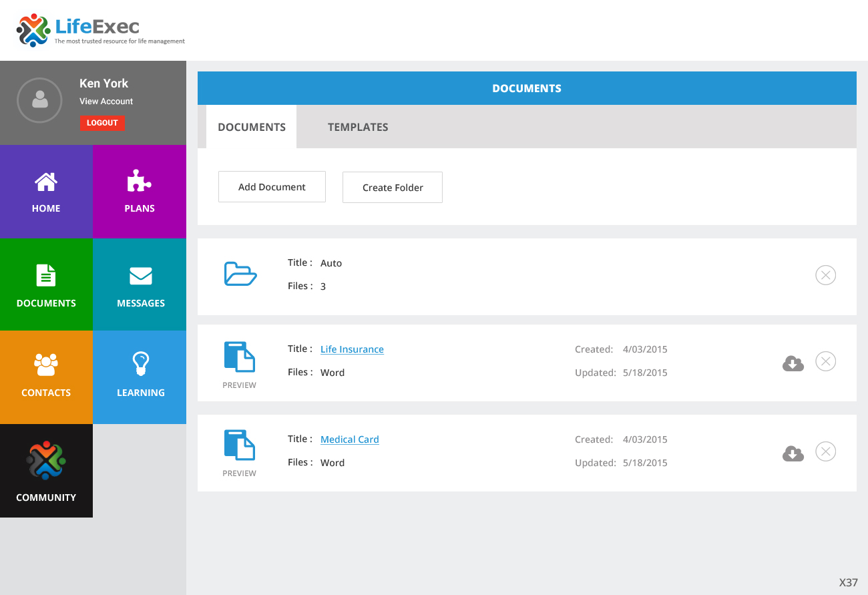Viewport: 868px width, 595px height.
Task: Open the Community tile
Action: point(46,471)
